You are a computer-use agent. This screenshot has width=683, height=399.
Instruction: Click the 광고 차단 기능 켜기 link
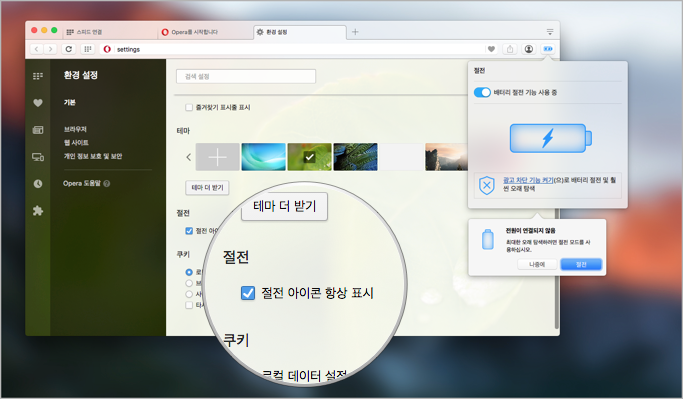point(528,180)
